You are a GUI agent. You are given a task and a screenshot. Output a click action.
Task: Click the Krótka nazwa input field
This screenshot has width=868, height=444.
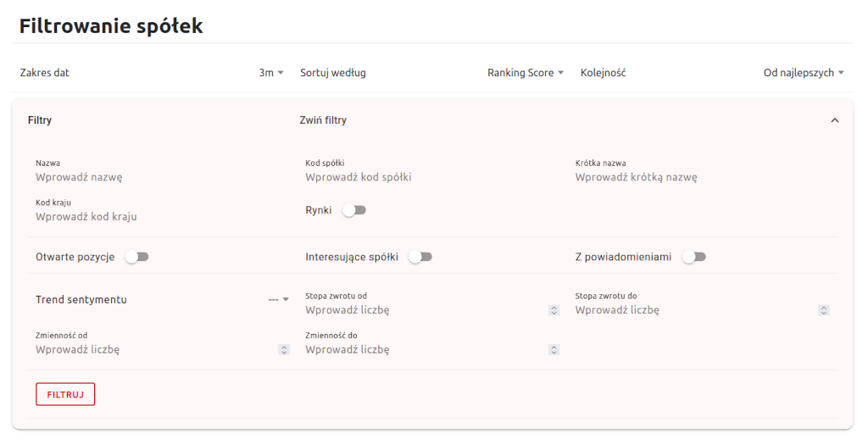(x=700, y=178)
